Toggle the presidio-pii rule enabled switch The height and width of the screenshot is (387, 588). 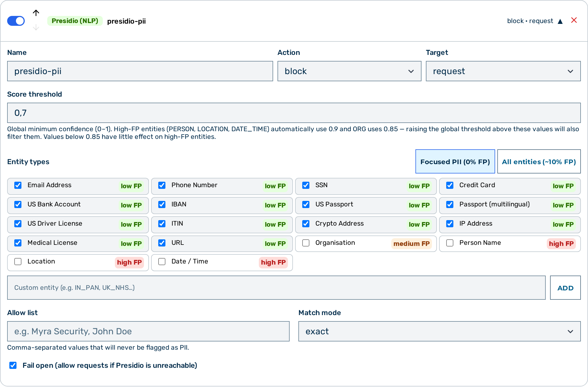pos(16,21)
